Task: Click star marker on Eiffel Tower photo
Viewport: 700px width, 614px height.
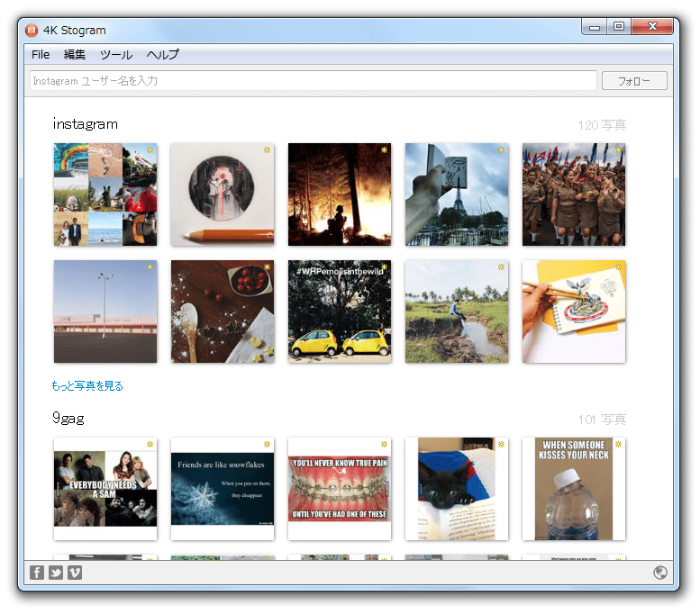Action: tap(501, 150)
